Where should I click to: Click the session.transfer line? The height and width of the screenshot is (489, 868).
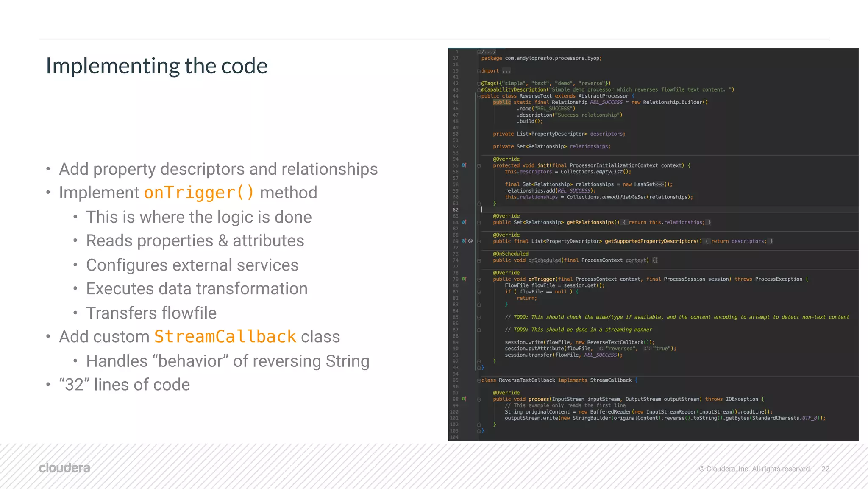(x=563, y=355)
